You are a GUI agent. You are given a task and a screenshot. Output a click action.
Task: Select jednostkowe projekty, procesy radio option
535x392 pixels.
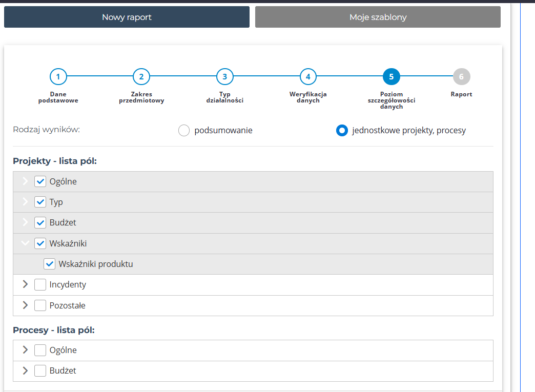(x=342, y=131)
